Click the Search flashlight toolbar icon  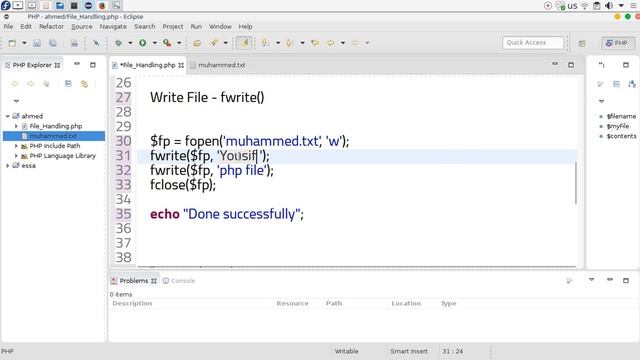coord(213,43)
